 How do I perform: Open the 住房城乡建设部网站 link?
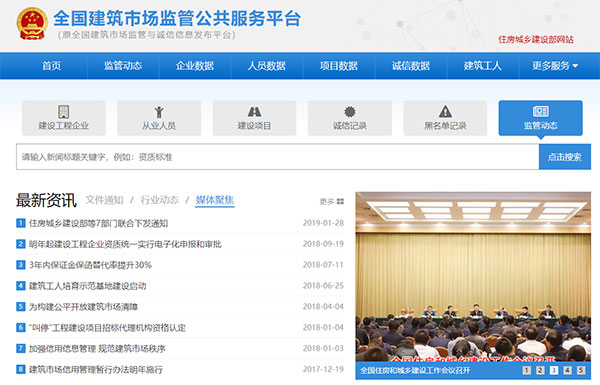(536, 39)
